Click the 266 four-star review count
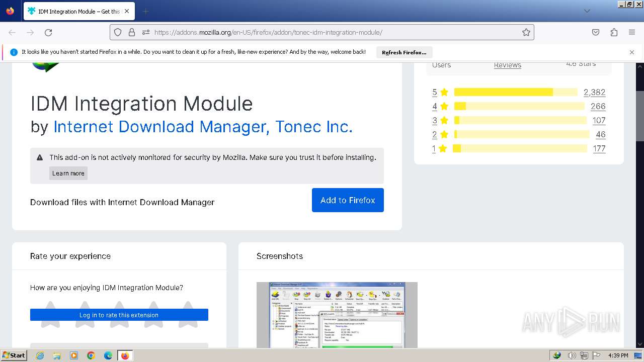The height and width of the screenshot is (362, 644). [598, 106]
